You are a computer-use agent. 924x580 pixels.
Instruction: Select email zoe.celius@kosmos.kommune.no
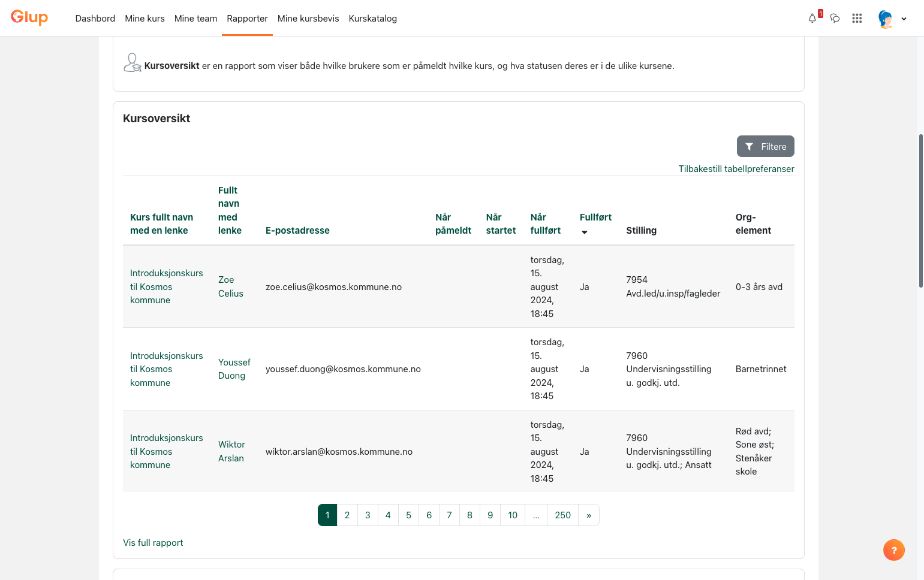(x=333, y=287)
